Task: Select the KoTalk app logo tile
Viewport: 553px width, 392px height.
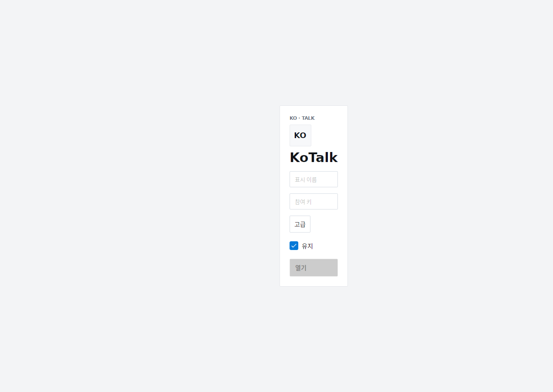Action: (300, 135)
